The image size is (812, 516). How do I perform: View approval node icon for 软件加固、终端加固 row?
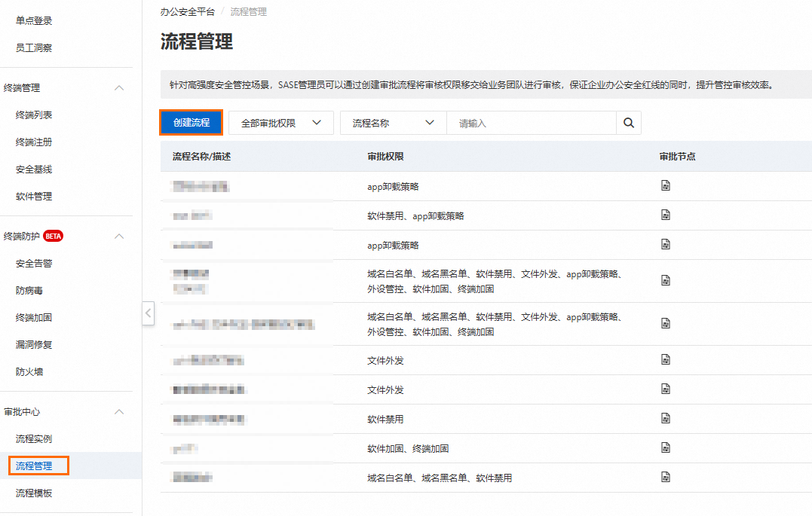pos(666,447)
